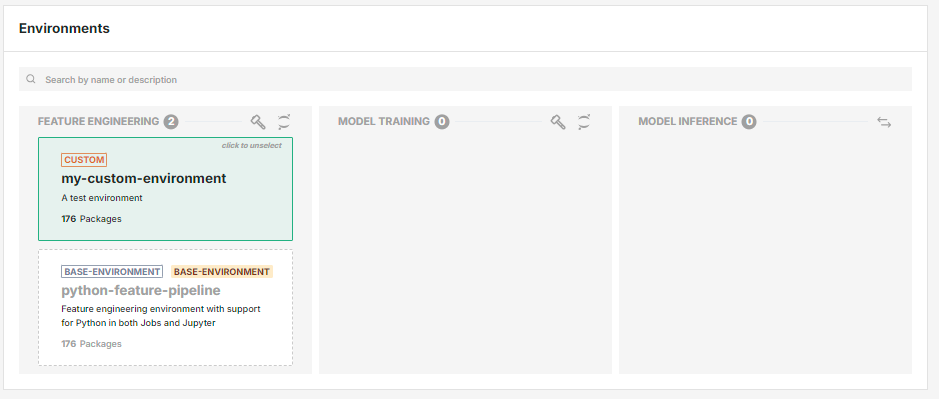Click the magnifier icon in the search bar
The height and width of the screenshot is (399, 939).
[x=31, y=79]
